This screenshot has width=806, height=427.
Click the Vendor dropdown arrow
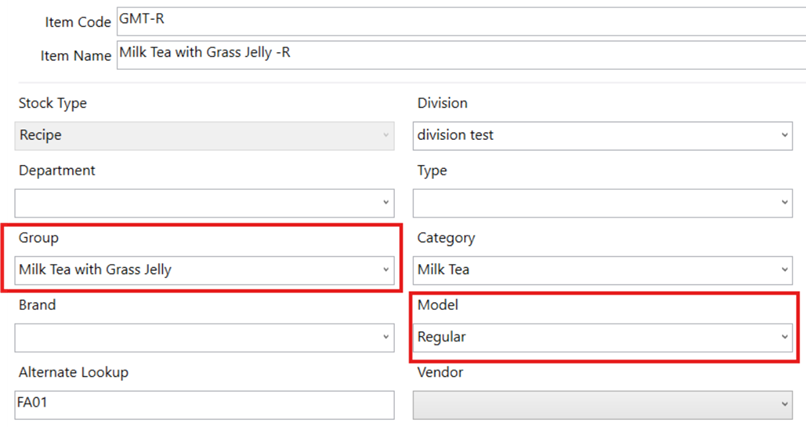785,405
